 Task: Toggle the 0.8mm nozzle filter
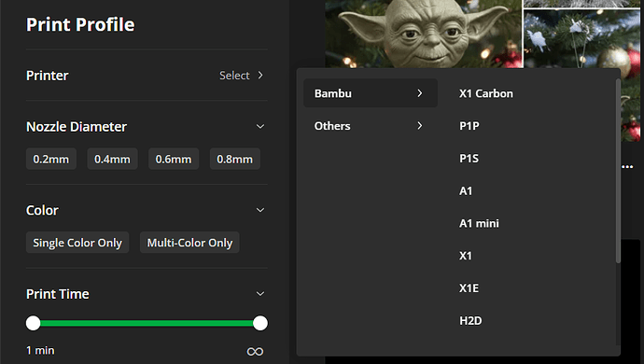click(x=234, y=159)
